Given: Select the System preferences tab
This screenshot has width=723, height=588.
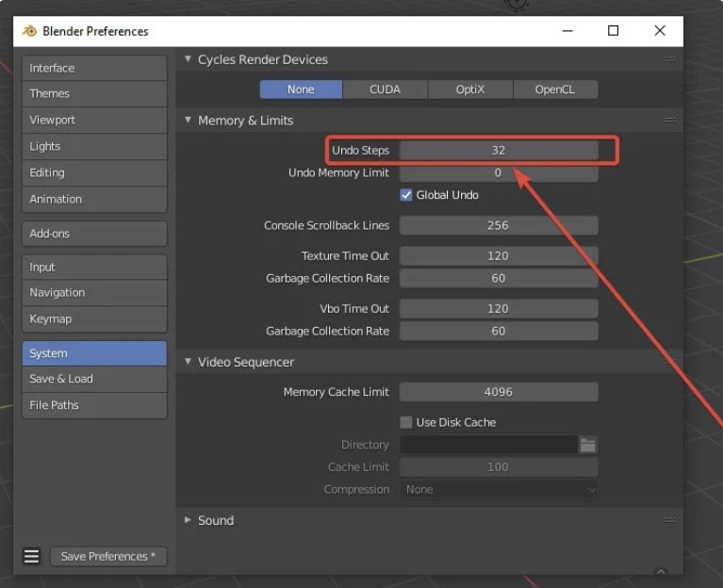Looking at the screenshot, I should [94, 353].
